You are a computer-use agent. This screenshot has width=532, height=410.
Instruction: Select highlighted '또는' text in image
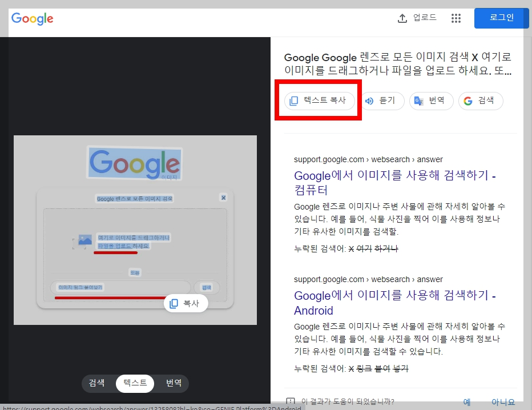coord(135,272)
